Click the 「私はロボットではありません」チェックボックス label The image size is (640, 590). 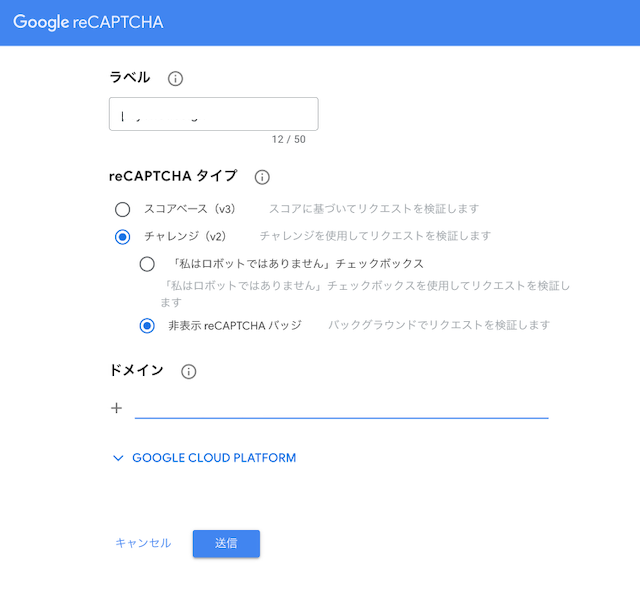[296, 264]
